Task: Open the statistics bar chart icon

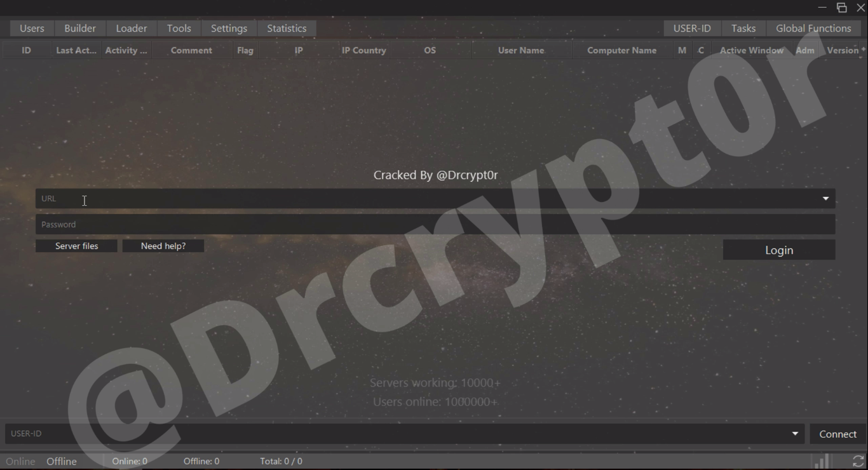Action: tap(822, 461)
